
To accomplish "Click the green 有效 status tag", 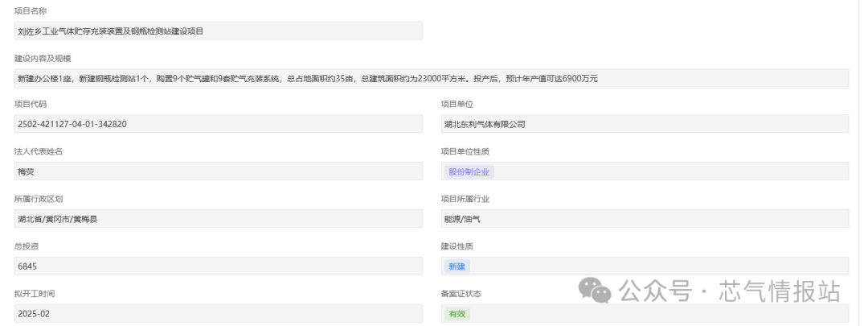I will click(x=457, y=313).
